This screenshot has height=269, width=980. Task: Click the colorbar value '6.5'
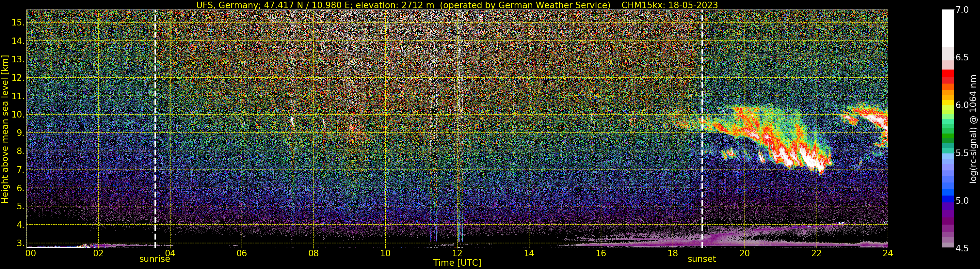point(962,57)
